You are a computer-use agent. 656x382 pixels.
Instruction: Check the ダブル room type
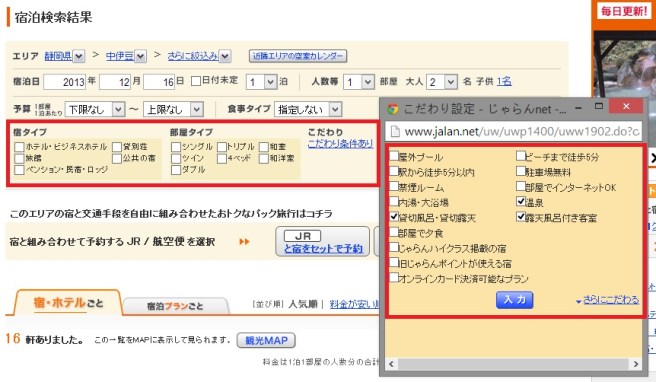176,169
